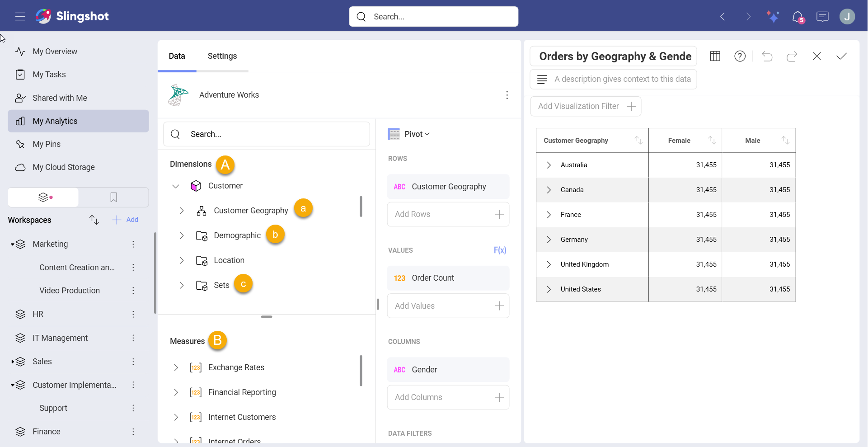Open the Adventure Works three-dot menu
868x447 pixels.
(507, 95)
